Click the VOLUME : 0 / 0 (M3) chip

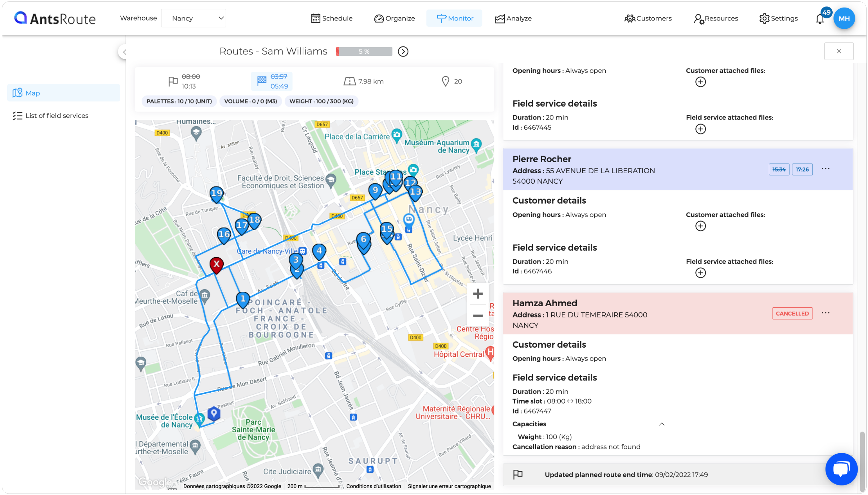coord(250,101)
